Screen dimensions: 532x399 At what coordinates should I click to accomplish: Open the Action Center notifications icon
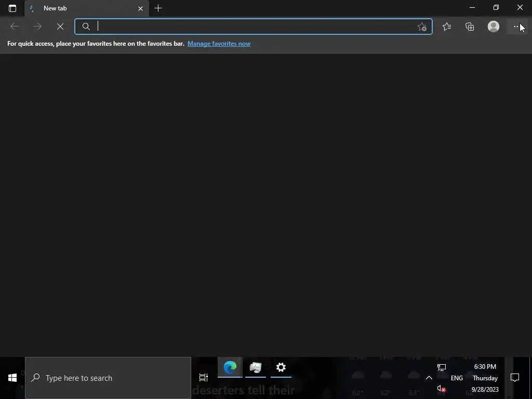(515, 378)
